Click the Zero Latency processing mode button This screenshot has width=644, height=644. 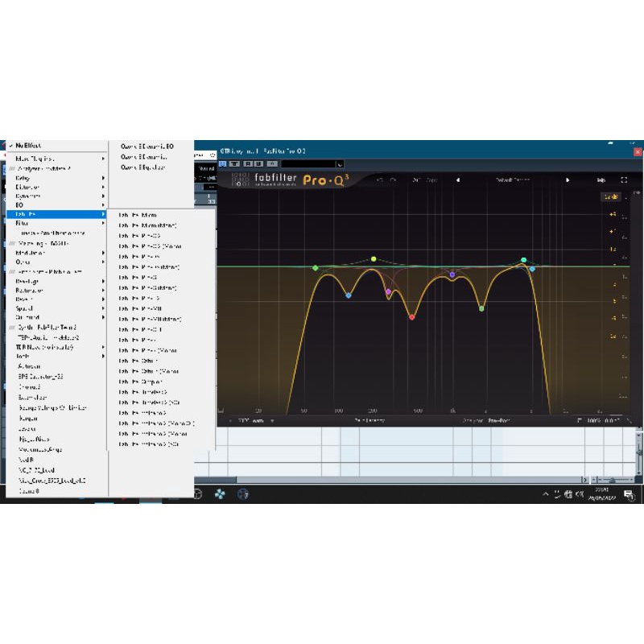[369, 420]
